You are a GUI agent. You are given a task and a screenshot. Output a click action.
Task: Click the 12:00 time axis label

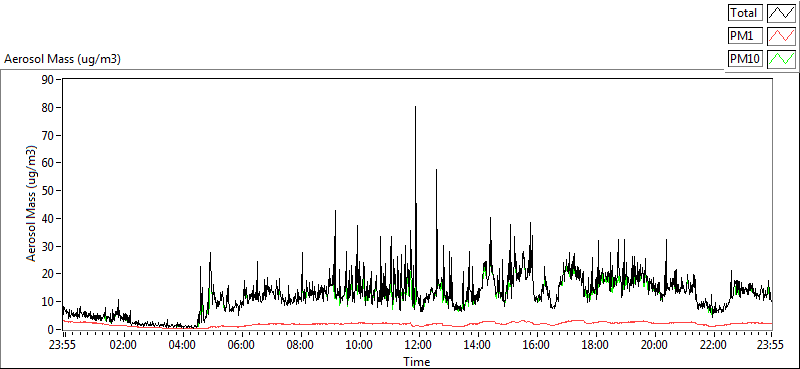(x=418, y=344)
